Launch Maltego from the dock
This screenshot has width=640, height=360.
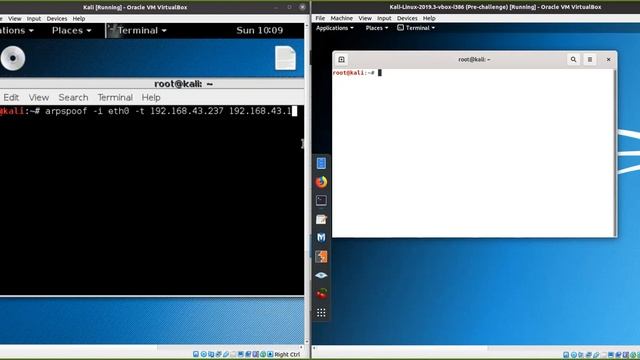click(321, 238)
